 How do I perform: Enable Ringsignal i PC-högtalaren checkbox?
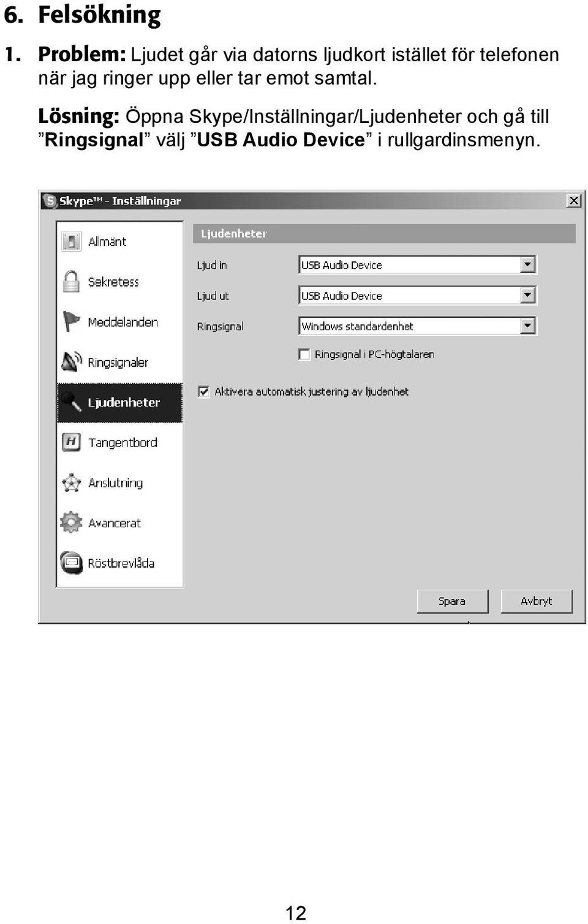pyautogui.click(x=304, y=354)
